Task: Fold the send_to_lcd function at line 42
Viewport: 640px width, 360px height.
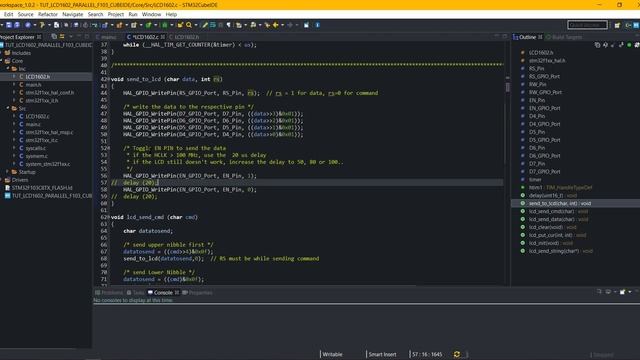Action: coord(109,79)
